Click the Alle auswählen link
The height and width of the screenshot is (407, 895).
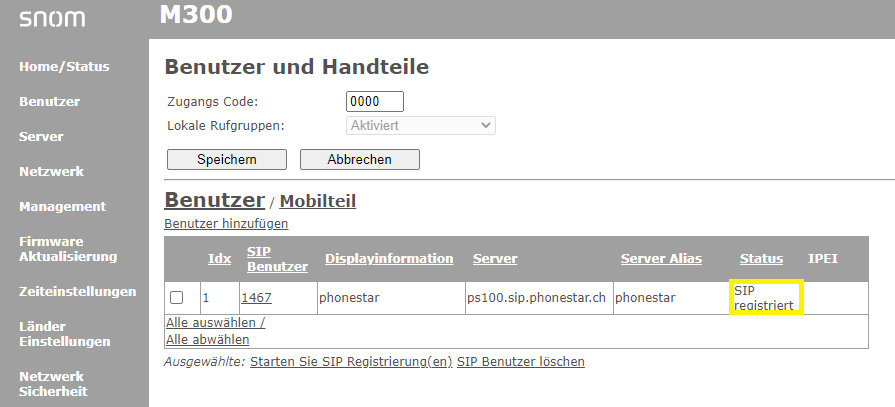click(215, 323)
